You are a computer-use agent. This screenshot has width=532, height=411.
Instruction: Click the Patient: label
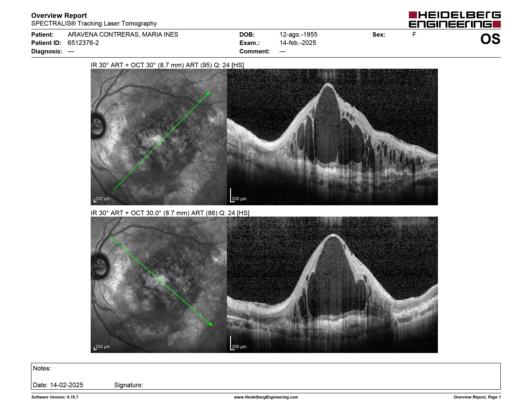pos(42,35)
